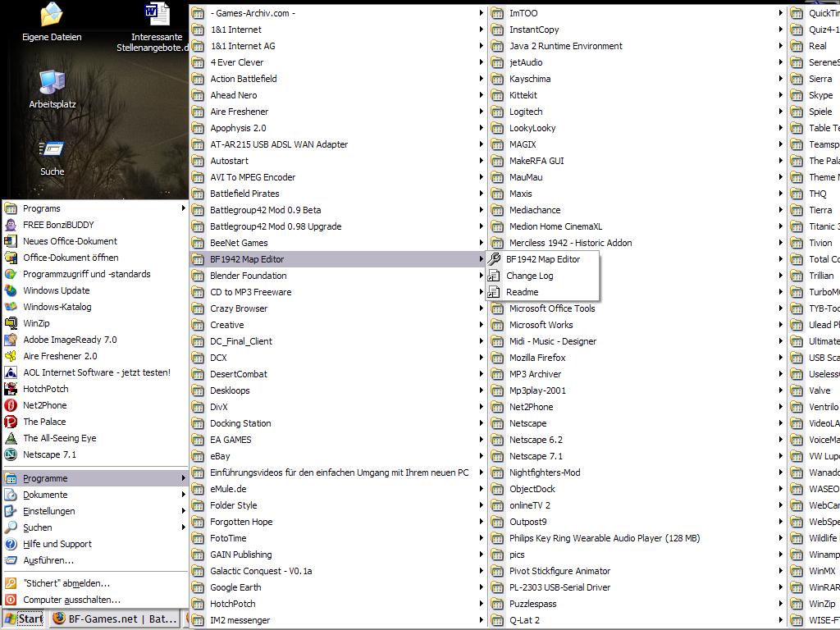Select the ObjectDock program group
The height and width of the screenshot is (630, 840).
coord(637,489)
